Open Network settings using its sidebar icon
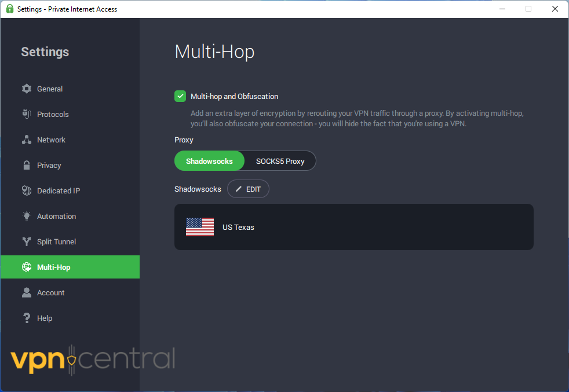Screen dimensions: 569x392 (27, 140)
